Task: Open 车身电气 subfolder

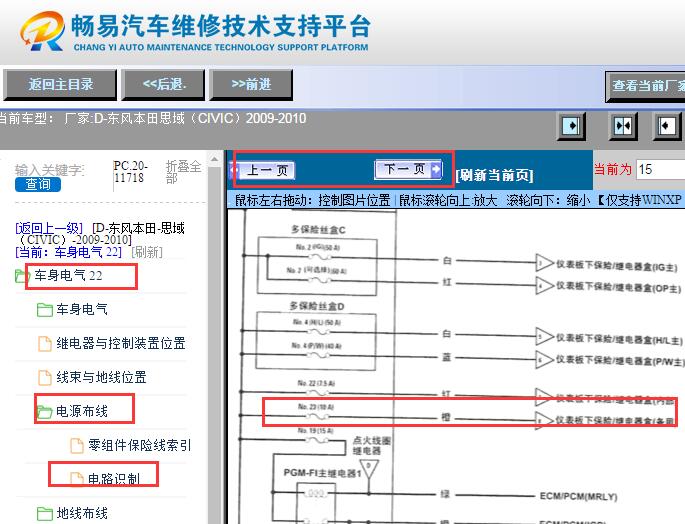Action: pos(82,309)
